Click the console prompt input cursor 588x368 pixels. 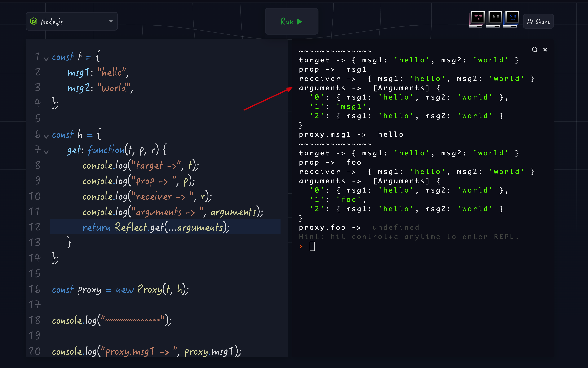point(312,246)
